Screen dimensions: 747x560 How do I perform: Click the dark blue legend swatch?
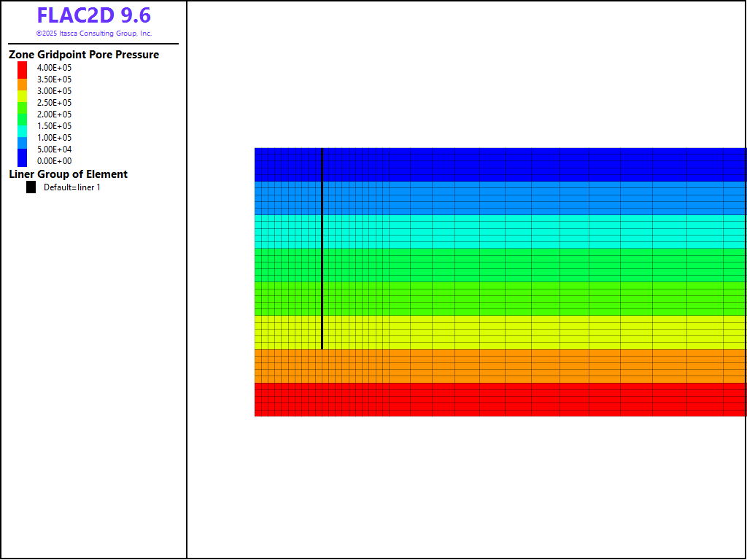pos(23,157)
